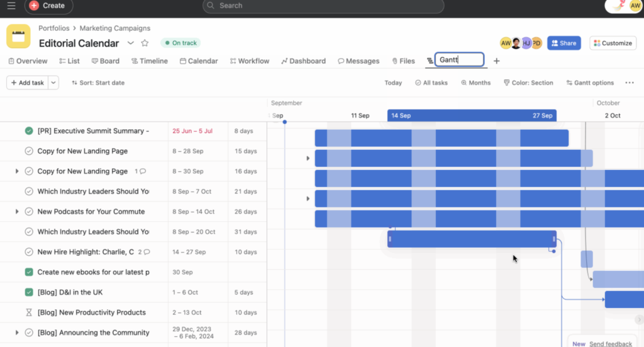Viewport: 644px width, 347px height.
Task: Click the Gantt view icon beside tab name
Action: (430, 61)
